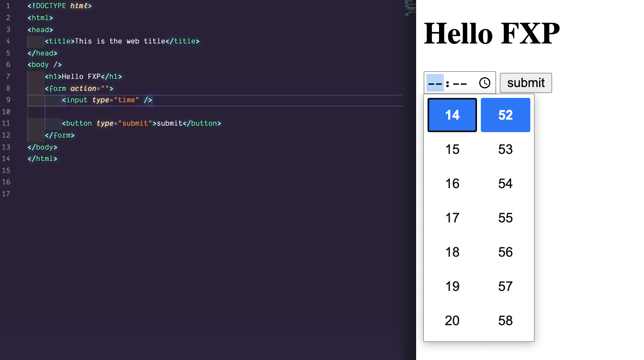
Task: Select minute 56 in the time picker
Action: pyautogui.click(x=505, y=252)
